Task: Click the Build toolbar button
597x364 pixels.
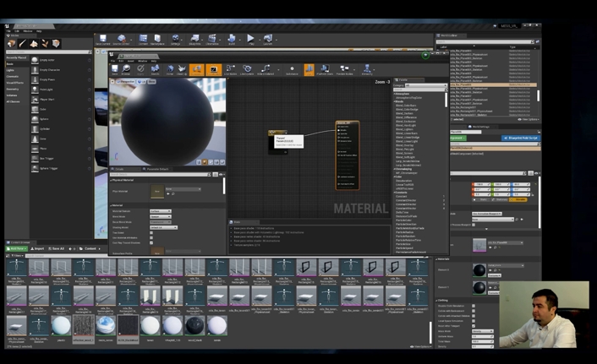Action: [232, 40]
